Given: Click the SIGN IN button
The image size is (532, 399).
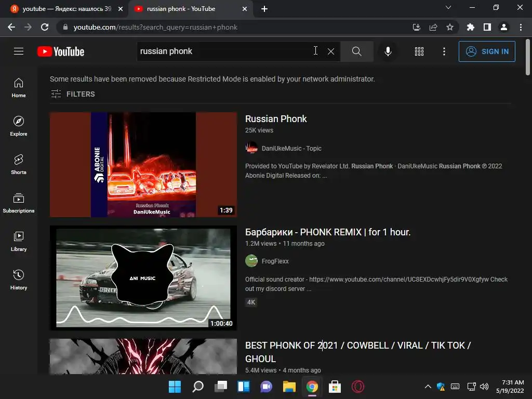Looking at the screenshot, I should click(487, 51).
